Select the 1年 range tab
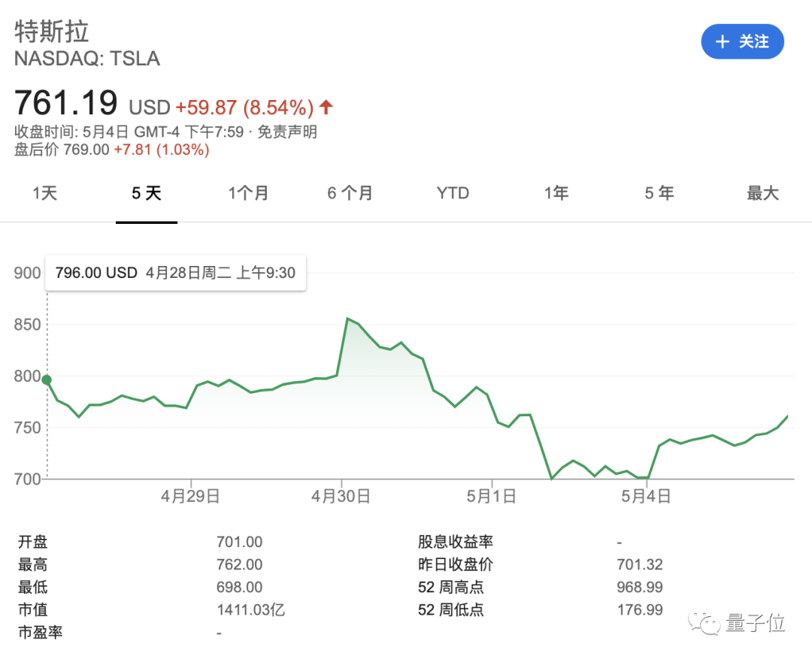812x659 pixels. 556,194
